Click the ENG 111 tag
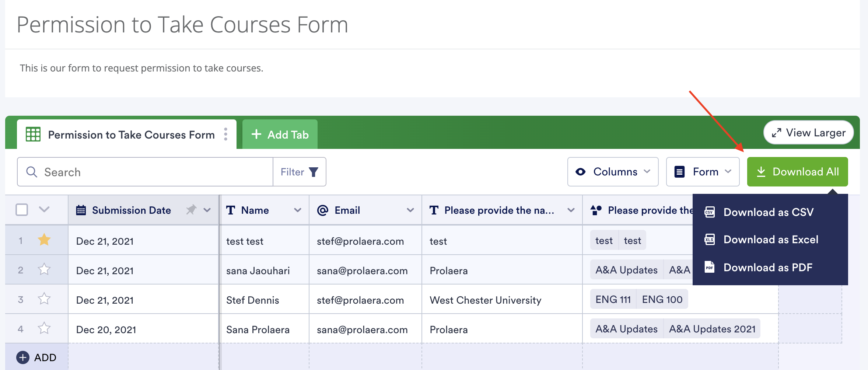This screenshot has width=868, height=370. [x=613, y=299]
